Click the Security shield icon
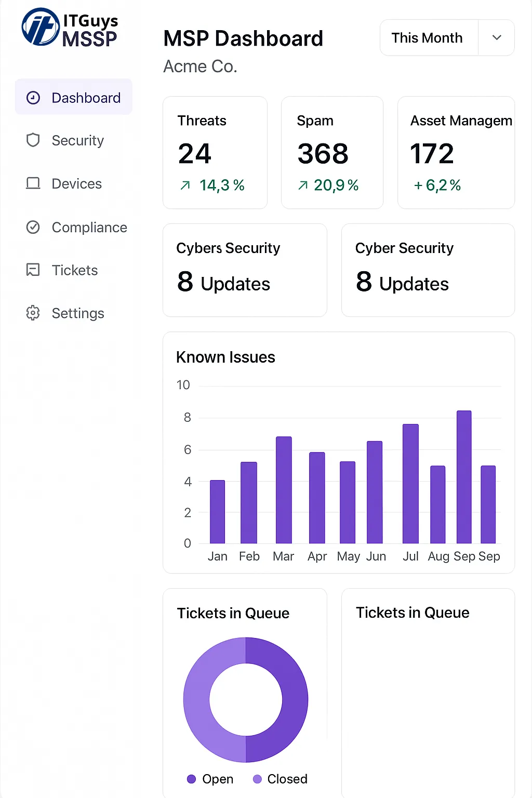The height and width of the screenshot is (798, 532). pos(33,140)
